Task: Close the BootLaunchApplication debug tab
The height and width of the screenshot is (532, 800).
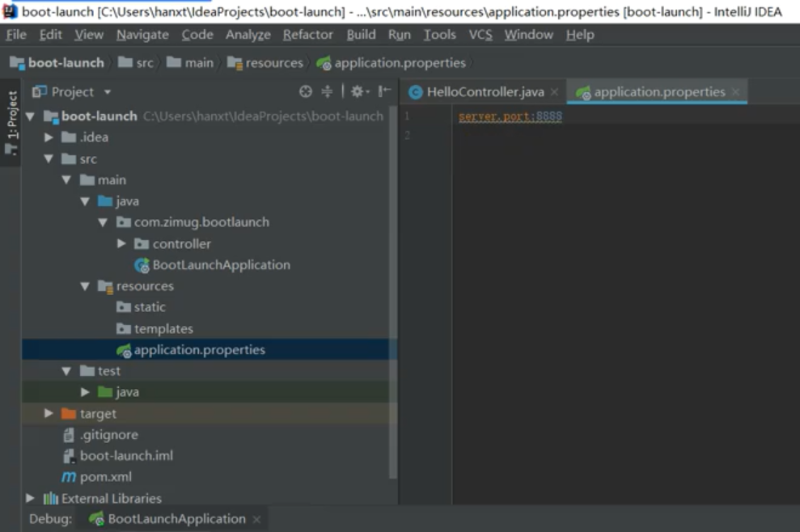Action: pyautogui.click(x=256, y=519)
